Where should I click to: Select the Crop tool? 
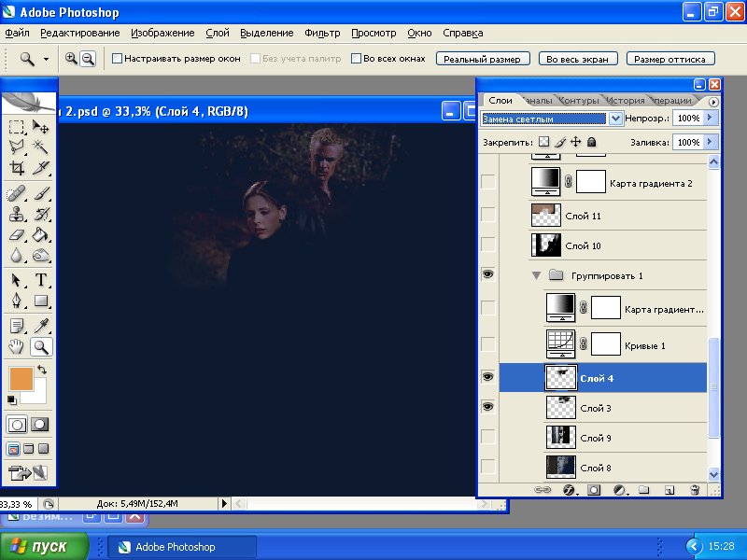(17, 169)
